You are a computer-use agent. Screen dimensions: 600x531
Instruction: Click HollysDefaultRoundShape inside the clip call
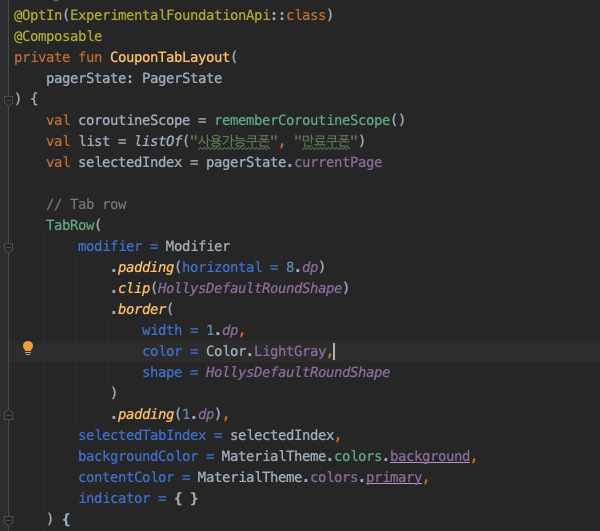250,288
